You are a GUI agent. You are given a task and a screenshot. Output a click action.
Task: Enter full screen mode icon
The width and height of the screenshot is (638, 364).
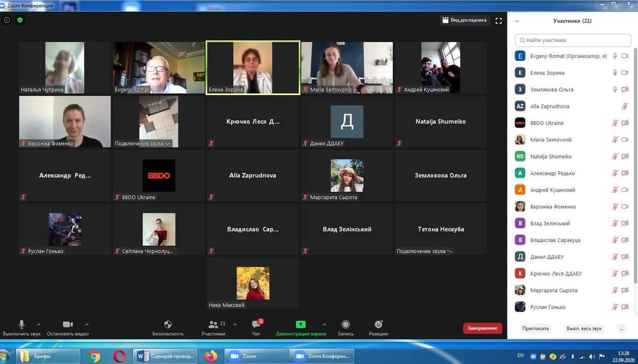click(x=499, y=21)
